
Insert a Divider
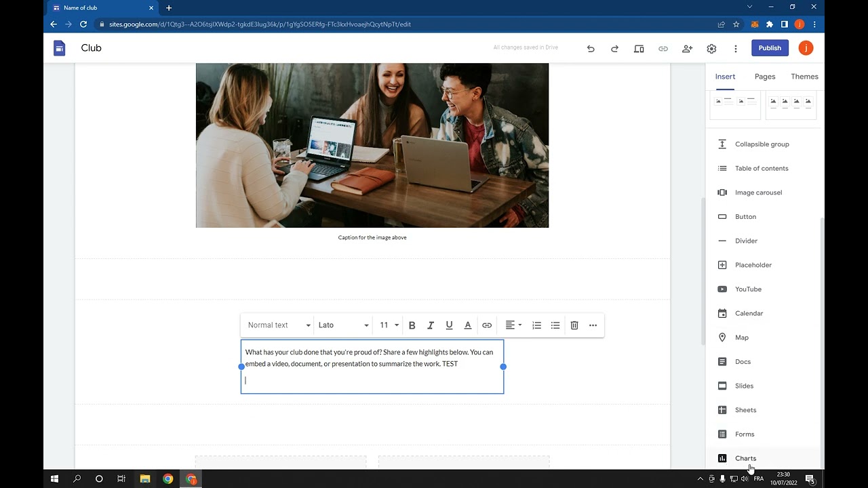pyautogui.click(x=763, y=241)
